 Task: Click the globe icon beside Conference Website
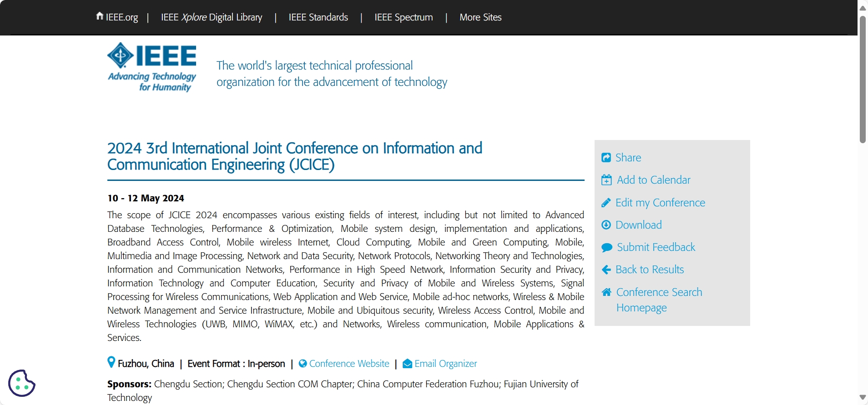click(x=303, y=364)
